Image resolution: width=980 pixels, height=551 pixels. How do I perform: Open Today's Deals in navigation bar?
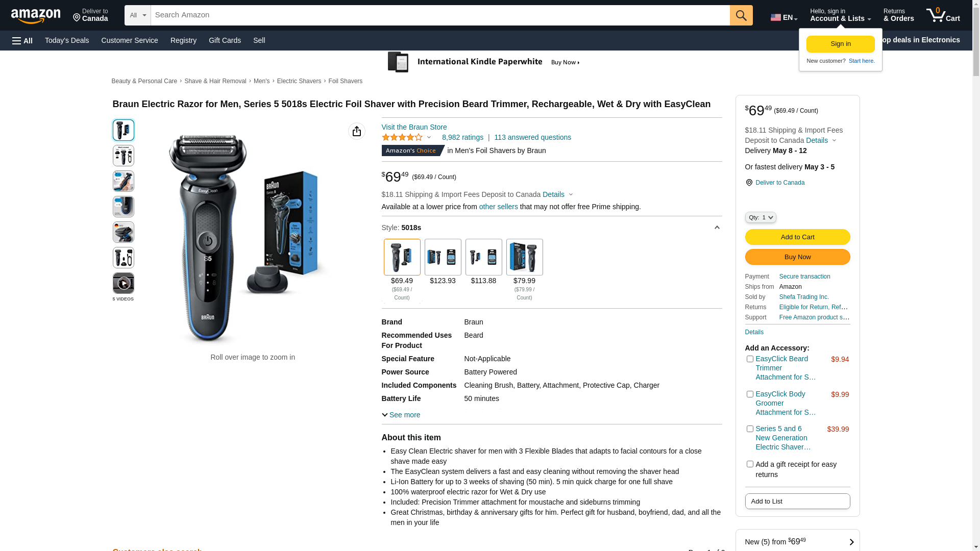[67, 40]
